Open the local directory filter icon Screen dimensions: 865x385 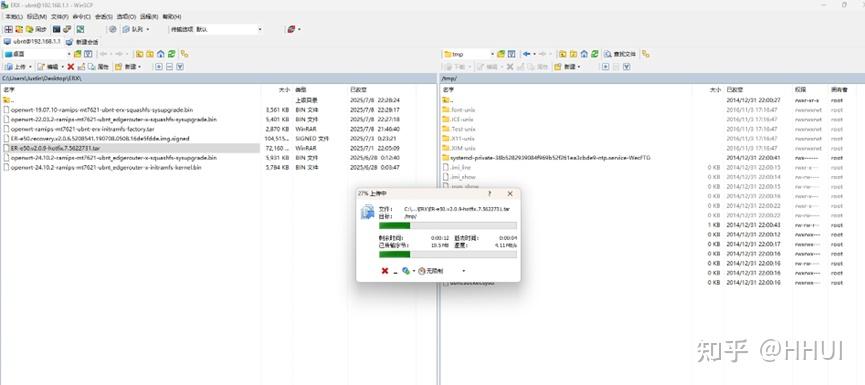tap(88, 54)
